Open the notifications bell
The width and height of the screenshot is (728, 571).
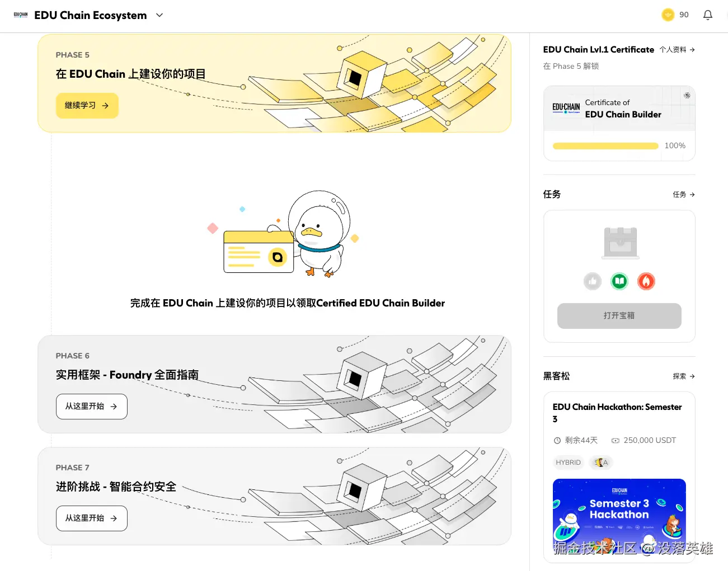click(708, 15)
